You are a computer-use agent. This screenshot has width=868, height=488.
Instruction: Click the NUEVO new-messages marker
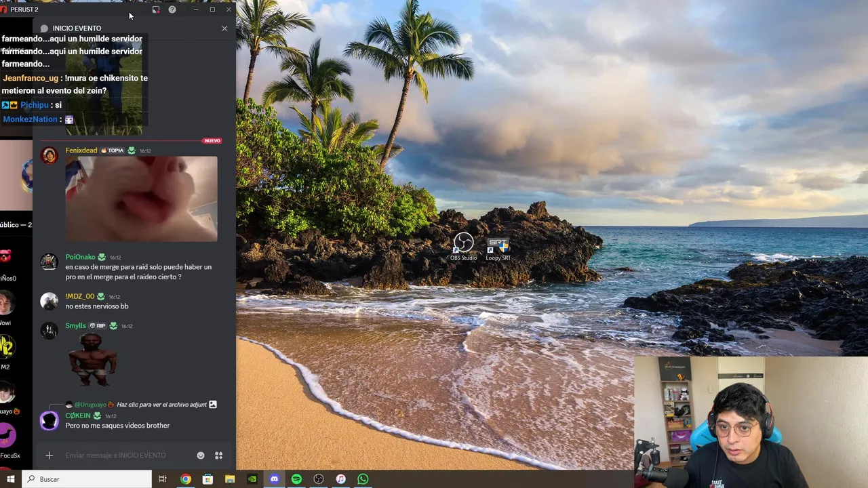pos(212,141)
